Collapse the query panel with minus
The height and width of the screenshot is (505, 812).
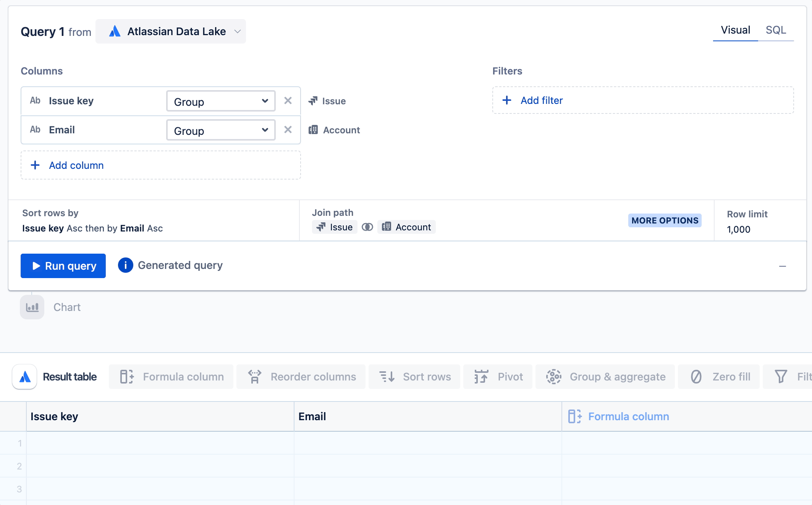[x=783, y=266]
